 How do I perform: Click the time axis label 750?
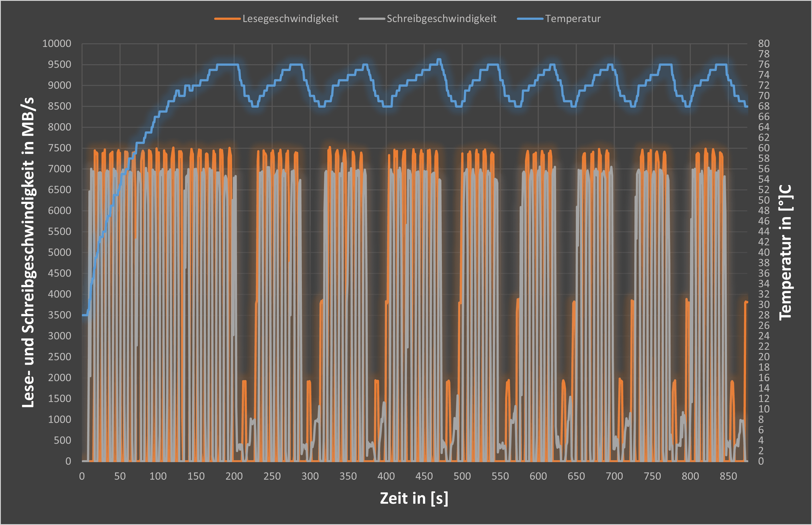pos(652,476)
